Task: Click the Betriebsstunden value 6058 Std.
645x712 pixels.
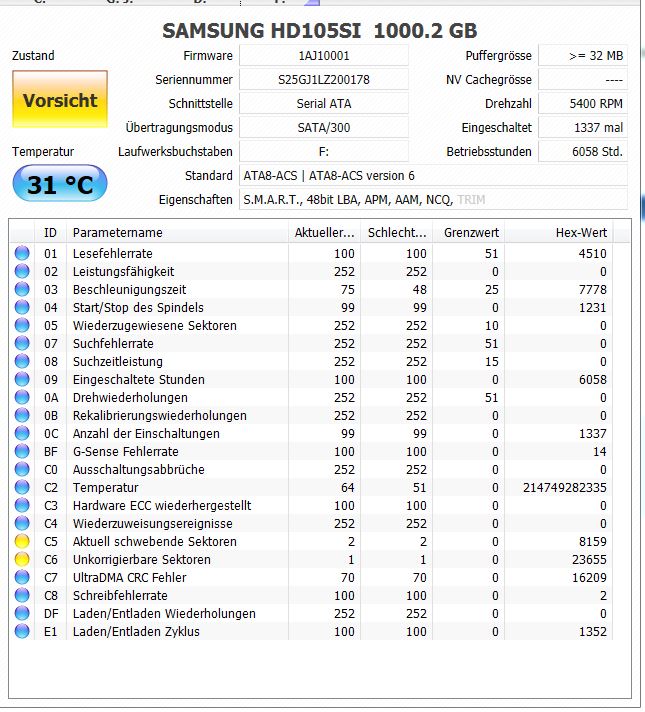Action: point(583,152)
